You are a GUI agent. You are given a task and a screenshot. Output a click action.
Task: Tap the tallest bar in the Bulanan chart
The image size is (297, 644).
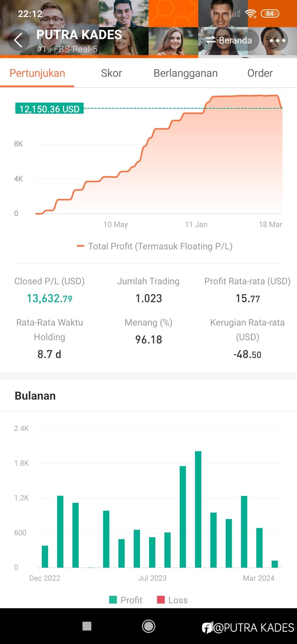(198, 509)
